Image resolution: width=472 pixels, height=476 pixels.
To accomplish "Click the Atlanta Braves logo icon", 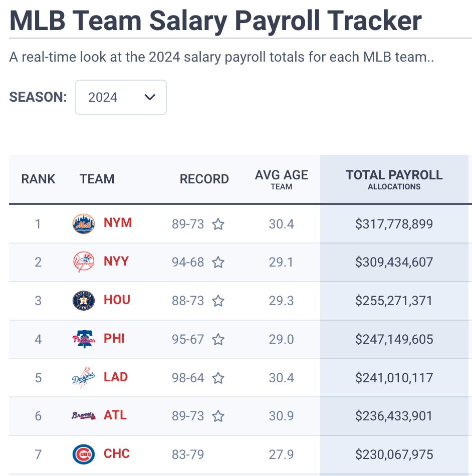I will click(83, 416).
